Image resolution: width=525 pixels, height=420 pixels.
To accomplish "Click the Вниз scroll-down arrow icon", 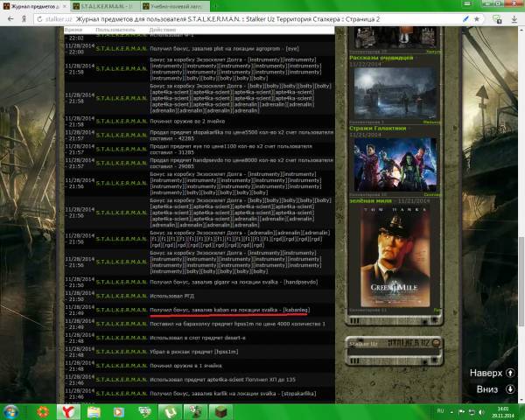I will (509, 389).
